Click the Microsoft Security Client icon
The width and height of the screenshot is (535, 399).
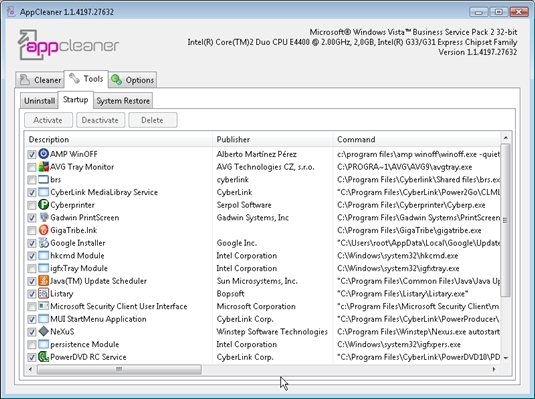point(43,306)
